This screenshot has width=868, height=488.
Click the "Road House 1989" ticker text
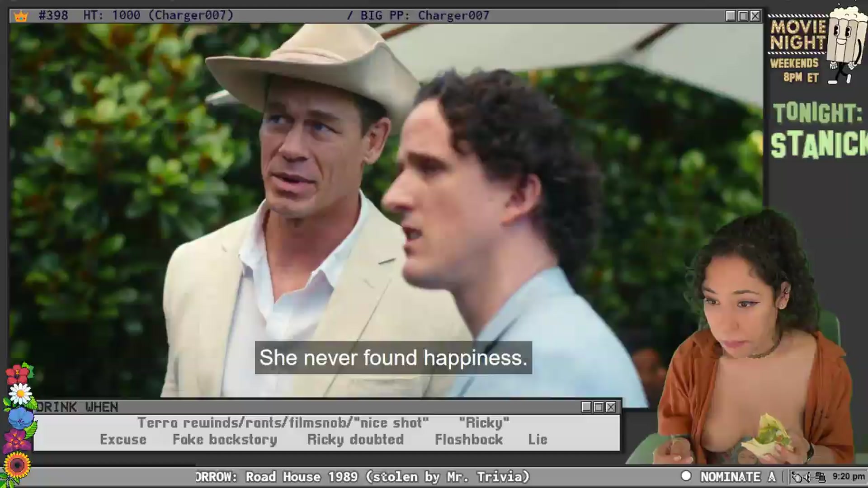tap(302, 477)
